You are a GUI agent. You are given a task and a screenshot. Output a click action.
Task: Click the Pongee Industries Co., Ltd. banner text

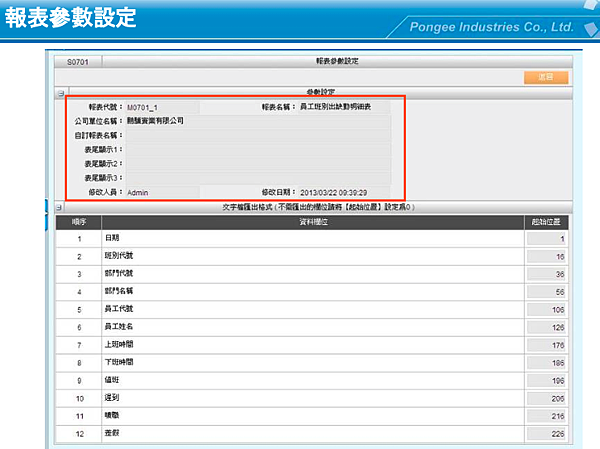coord(491,27)
